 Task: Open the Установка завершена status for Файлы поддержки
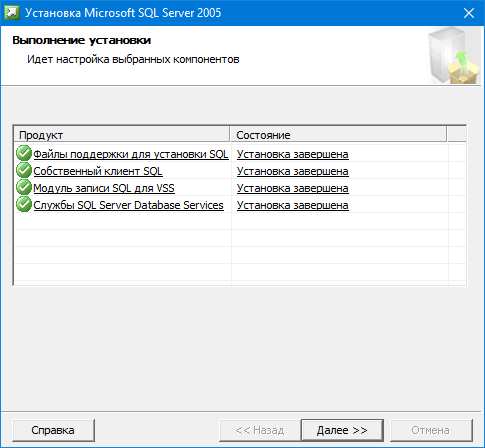(293, 154)
